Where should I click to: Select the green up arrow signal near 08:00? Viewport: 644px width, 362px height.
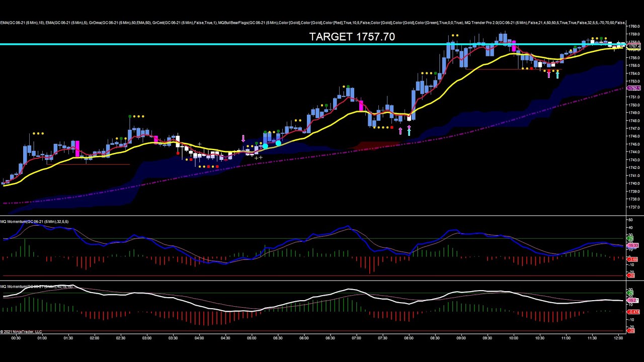(x=409, y=132)
